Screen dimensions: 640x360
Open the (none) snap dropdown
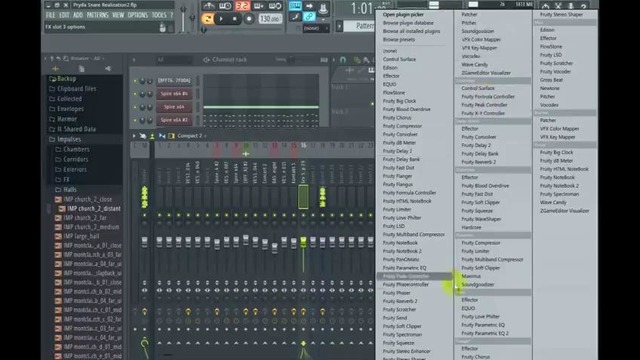click(x=315, y=29)
